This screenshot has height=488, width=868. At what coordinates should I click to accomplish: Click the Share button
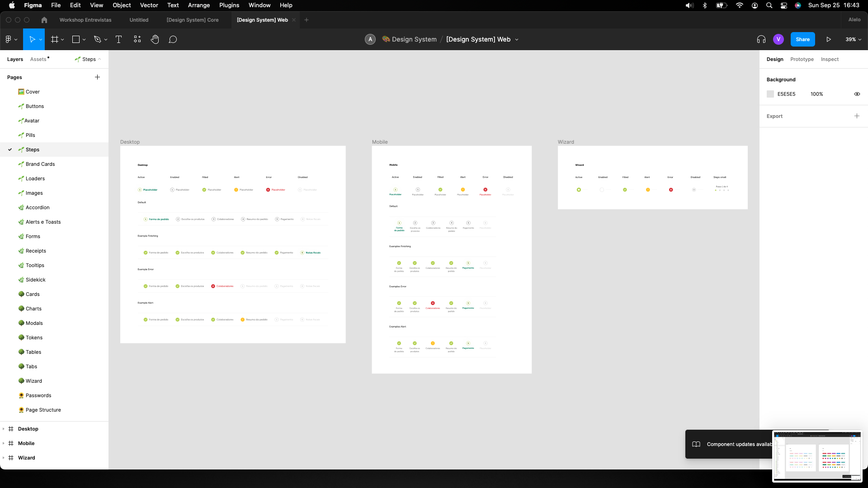(802, 39)
